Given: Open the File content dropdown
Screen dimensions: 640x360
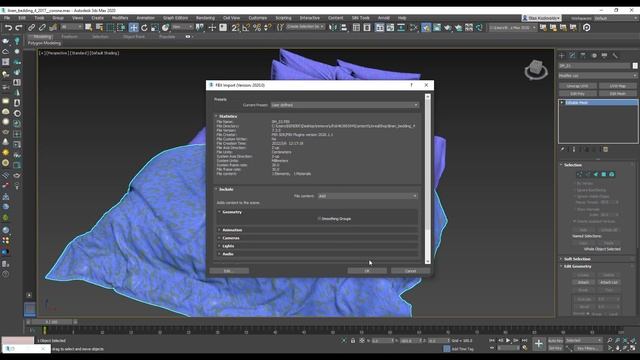Looking at the screenshot, I should 367,196.
